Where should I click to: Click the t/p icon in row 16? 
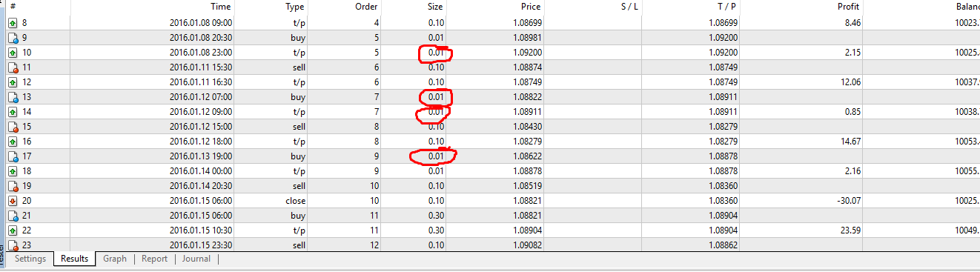pos(13,142)
